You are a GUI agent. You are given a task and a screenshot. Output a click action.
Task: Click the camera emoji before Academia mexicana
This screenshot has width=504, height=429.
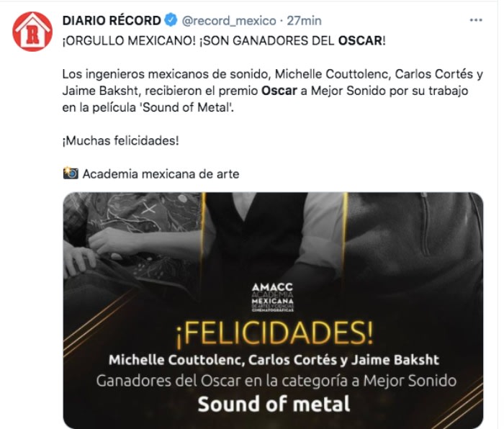click(71, 173)
